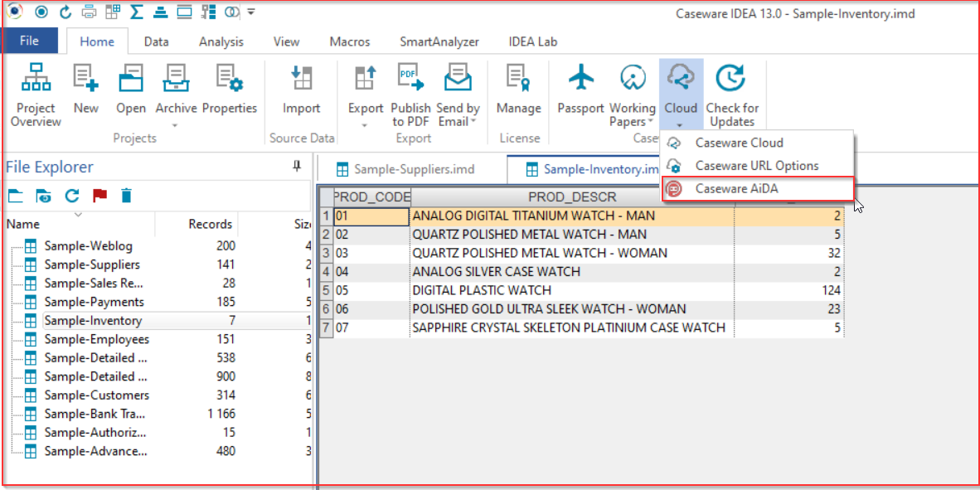The image size is (980, 490).
Task: Click the red flag icon in File Explorer
Action: coord(99,196)
